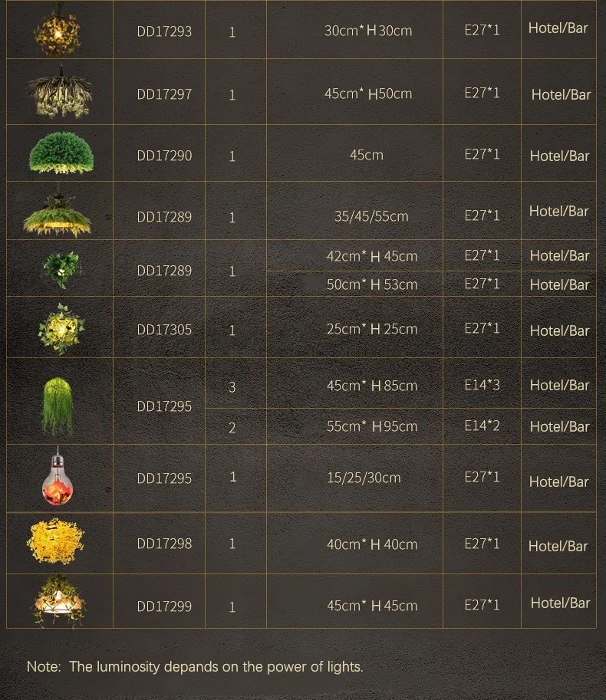Select the glowing leafy ball lamp beside DD17305

[x=61, y=328]
